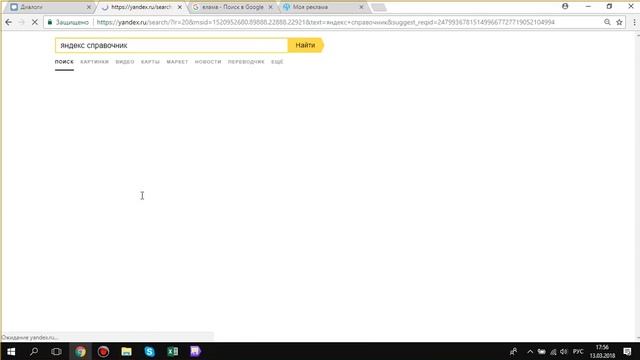Open Excel from the taskbar

[173, 351]
